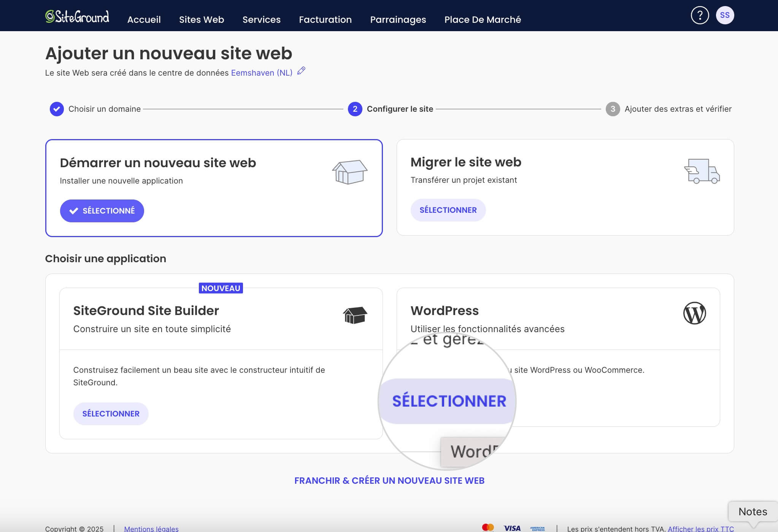
Task: Click the Ajouter un nouveau site web title
Action: pyautogui.click(x=168, y=53)
